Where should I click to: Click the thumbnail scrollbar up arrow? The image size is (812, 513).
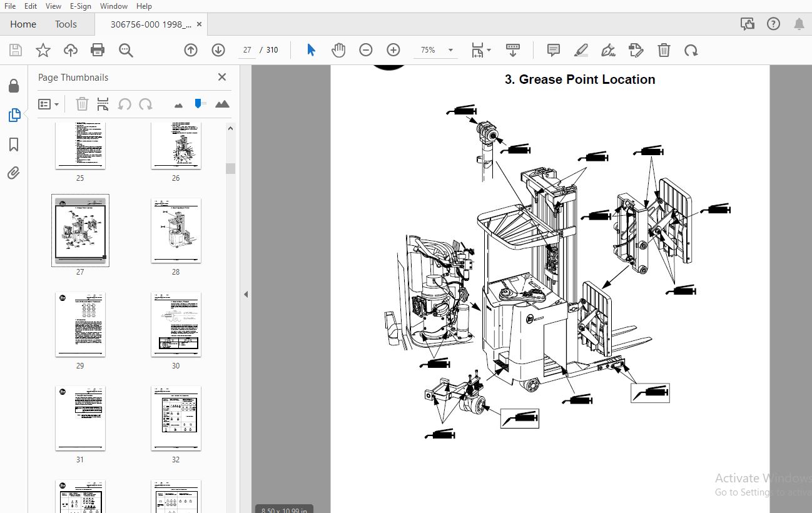(x=230, y=128)
